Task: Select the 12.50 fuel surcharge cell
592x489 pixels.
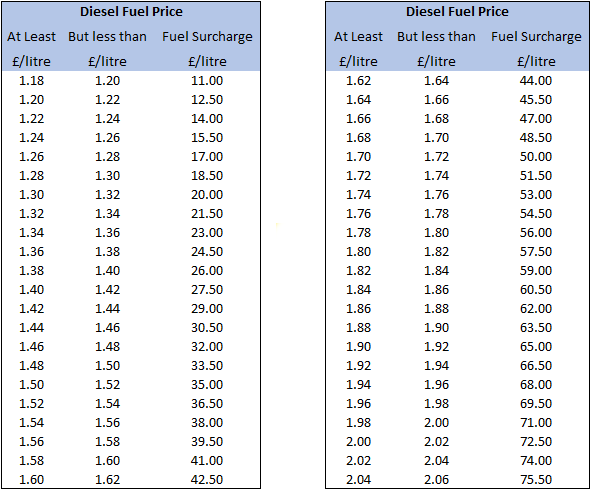Action: (x=207, y=99)
